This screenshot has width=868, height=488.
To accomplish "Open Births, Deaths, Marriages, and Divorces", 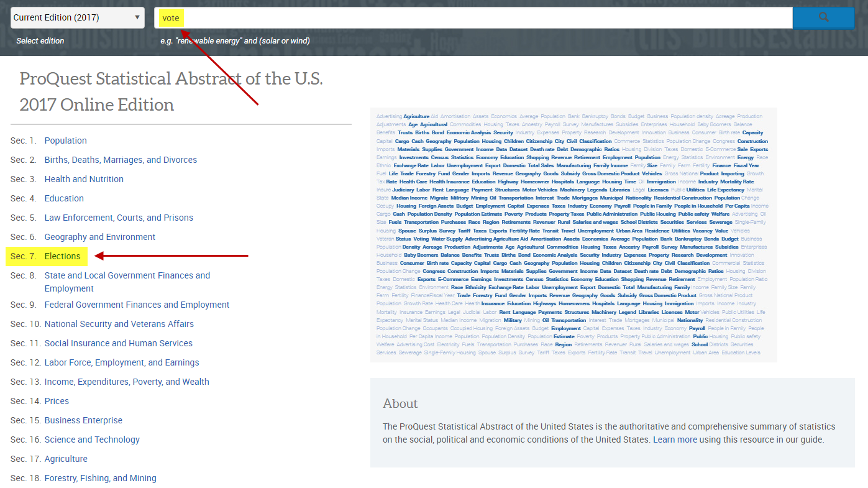I will tap(121, 160).
